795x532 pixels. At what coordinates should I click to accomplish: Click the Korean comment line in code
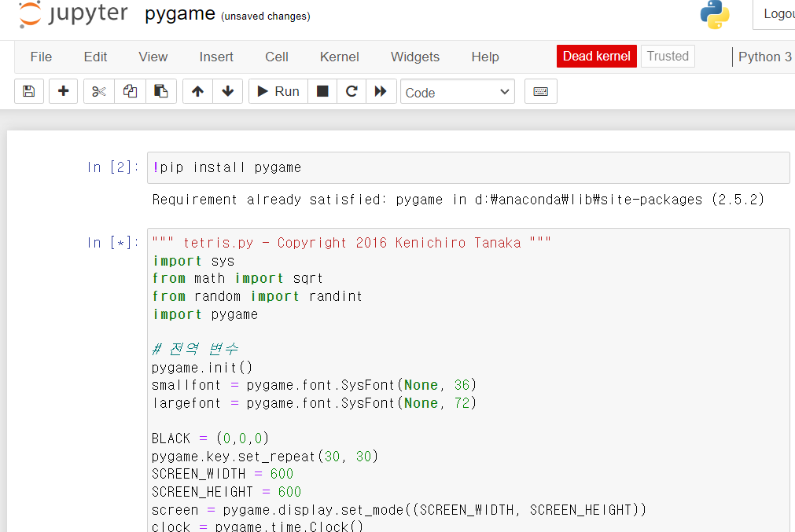pyautogui.click(x=195, y=349)
